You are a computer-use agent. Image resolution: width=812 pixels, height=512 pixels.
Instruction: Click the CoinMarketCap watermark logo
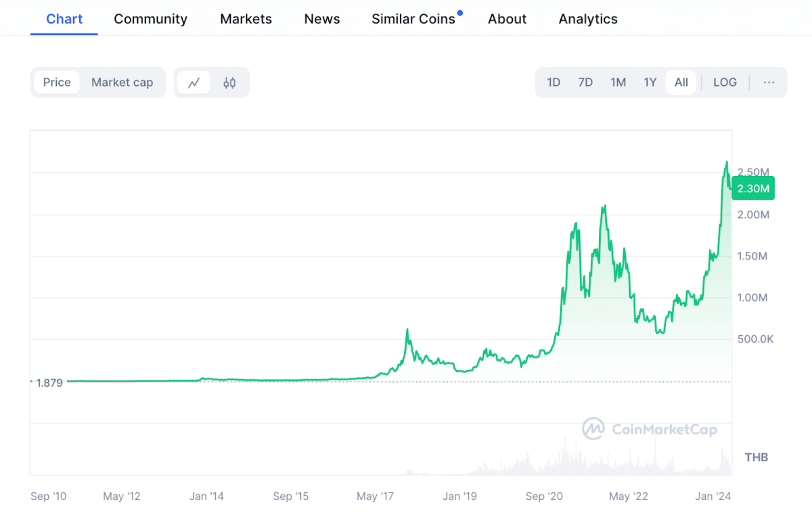tap(650, 429)
